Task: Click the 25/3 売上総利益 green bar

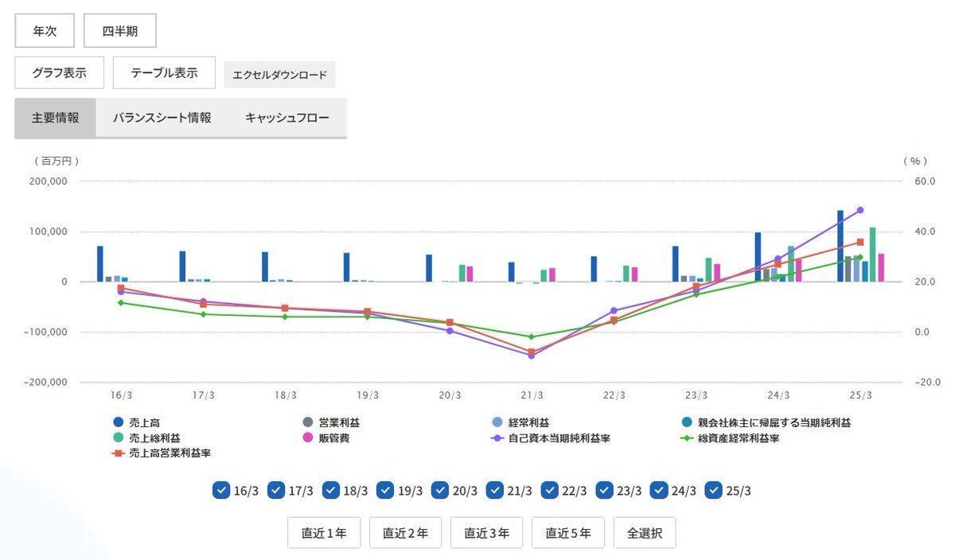Action: pos(873,255)
